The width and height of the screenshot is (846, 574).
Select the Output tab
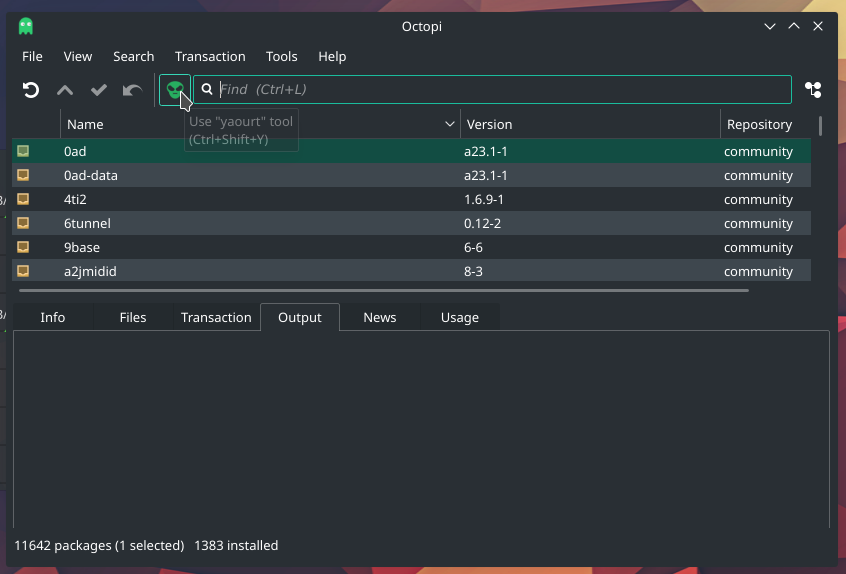(x=300, y=317)
